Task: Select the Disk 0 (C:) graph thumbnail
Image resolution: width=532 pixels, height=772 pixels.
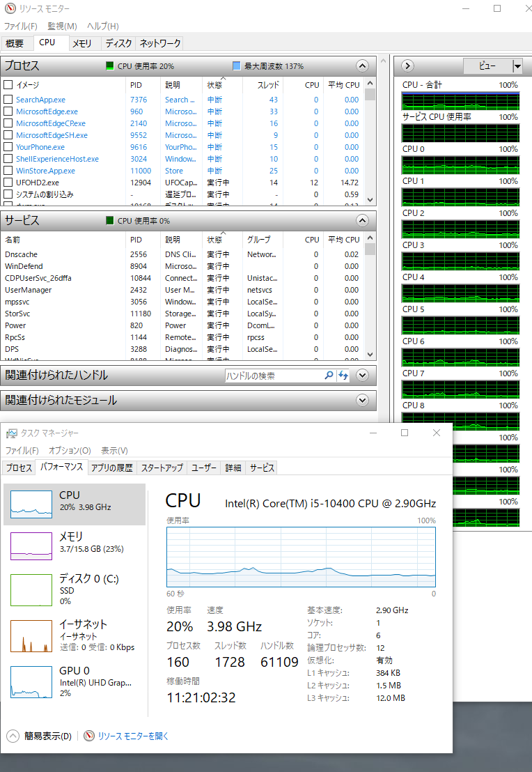Action: click(31, 590)
